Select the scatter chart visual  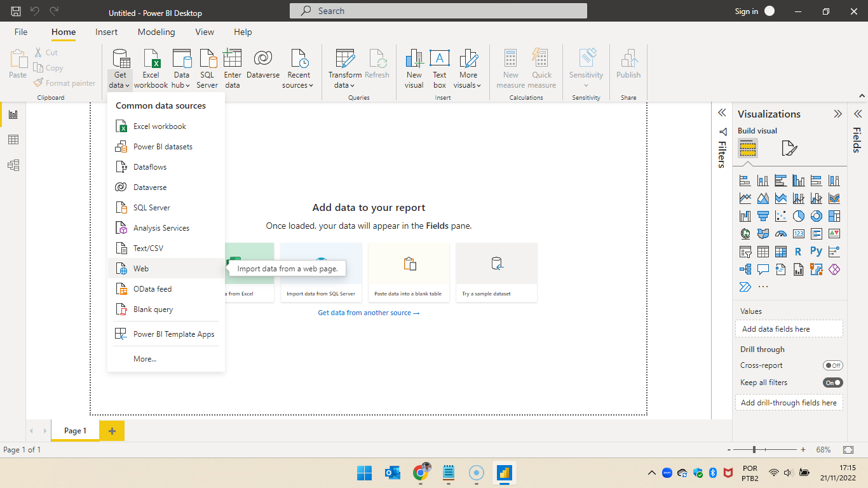tap(781, 216)
